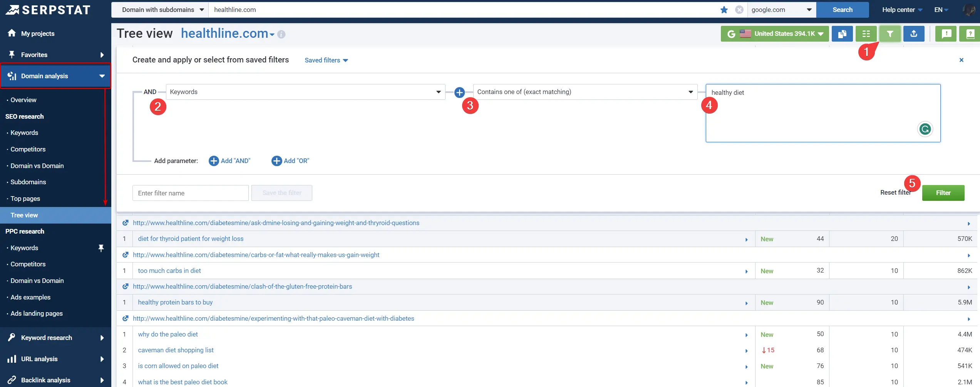980x387 pixels.
Task: Click the healthline.com domain search field
Action: (x=464, y=10)
